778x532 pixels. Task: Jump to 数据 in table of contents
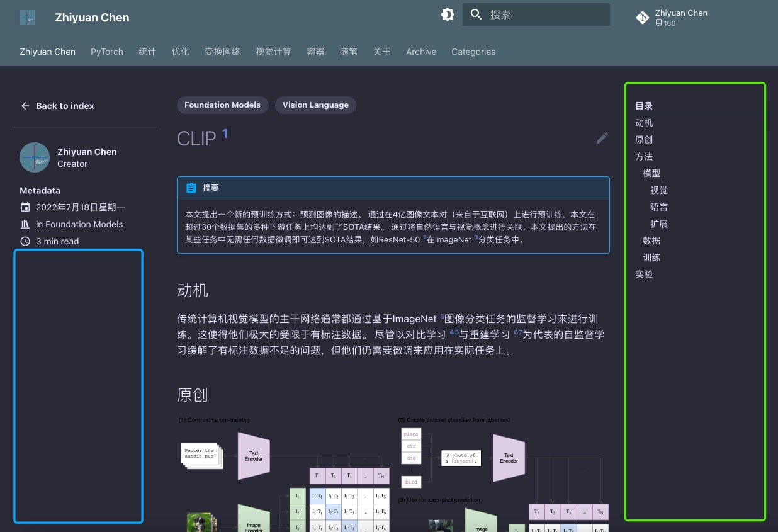651,241
